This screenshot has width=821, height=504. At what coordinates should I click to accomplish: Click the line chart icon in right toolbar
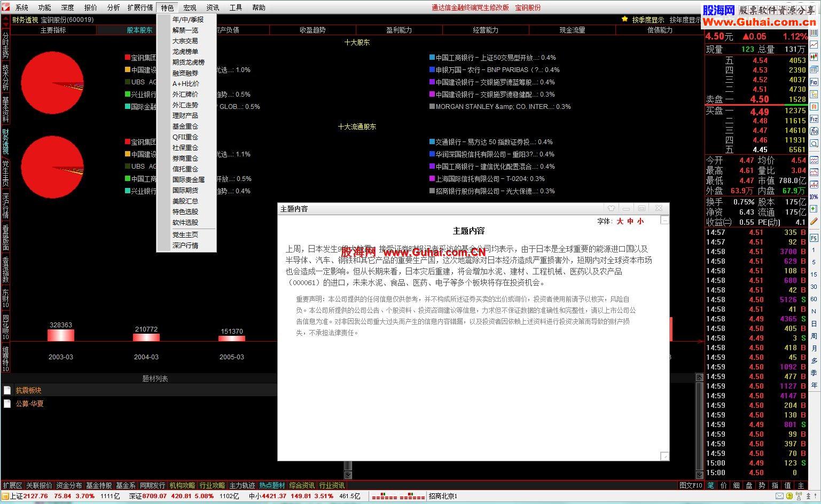click(x=814, y=44)
